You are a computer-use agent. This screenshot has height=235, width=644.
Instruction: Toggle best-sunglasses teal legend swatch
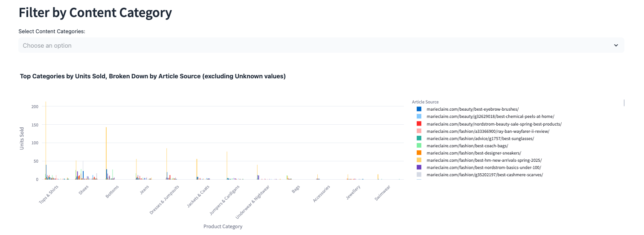(419, 138)
